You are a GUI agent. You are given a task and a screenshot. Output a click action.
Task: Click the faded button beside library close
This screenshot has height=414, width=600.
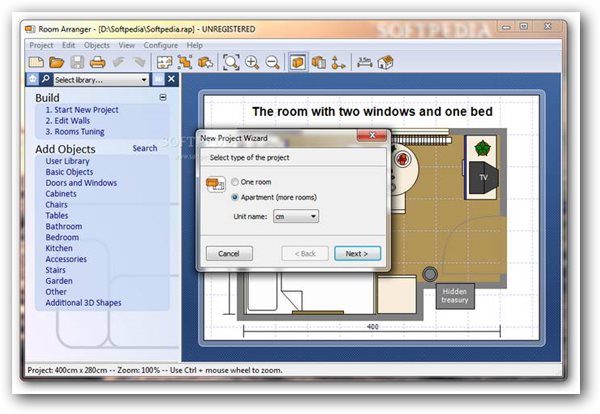click(158, 79)
